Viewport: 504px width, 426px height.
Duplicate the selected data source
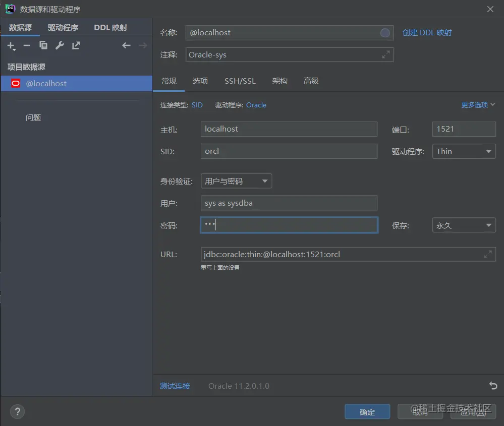43,45
